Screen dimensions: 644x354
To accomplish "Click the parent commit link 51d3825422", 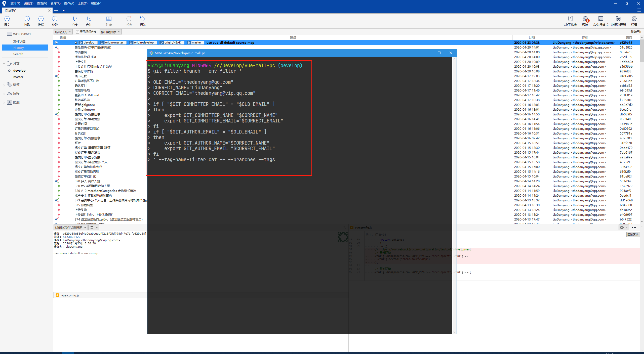I will tap(72, 237).
